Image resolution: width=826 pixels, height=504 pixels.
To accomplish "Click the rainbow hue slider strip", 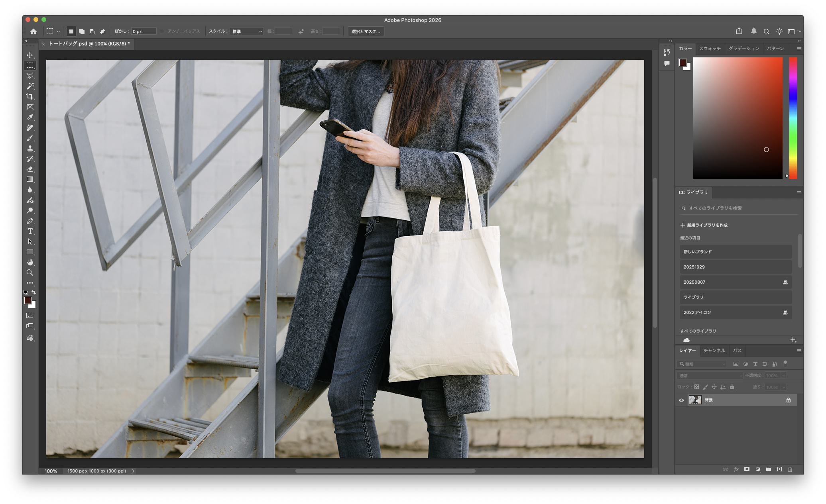I will (x=793, y=118).
